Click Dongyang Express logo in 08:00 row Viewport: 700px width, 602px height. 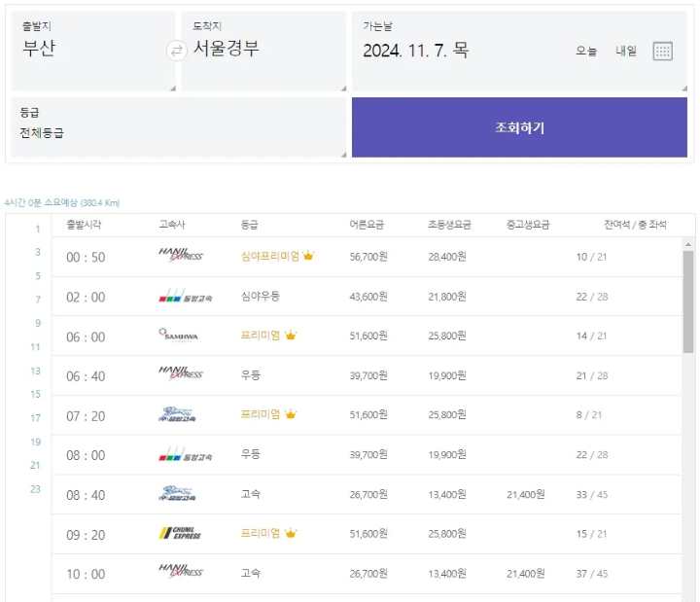click(x=186, y=454)
